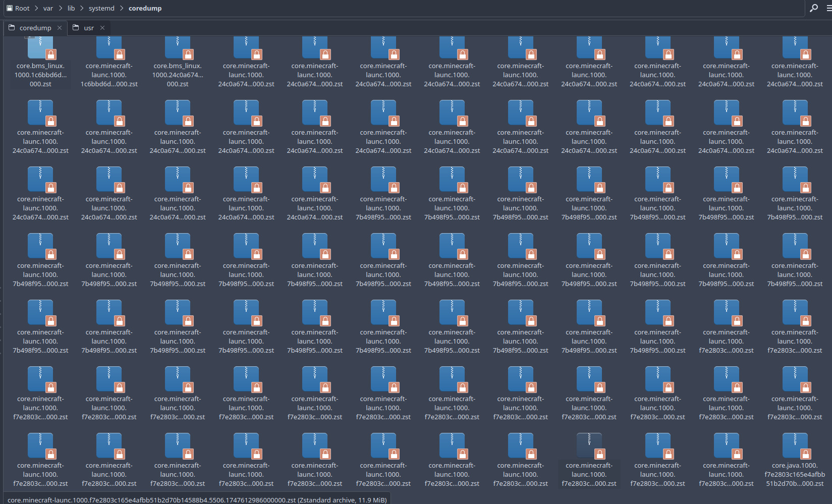Screen dimensions: 832x504
Task: Navigate to the systemd breadcrumb folder
Action: (101, 8)
